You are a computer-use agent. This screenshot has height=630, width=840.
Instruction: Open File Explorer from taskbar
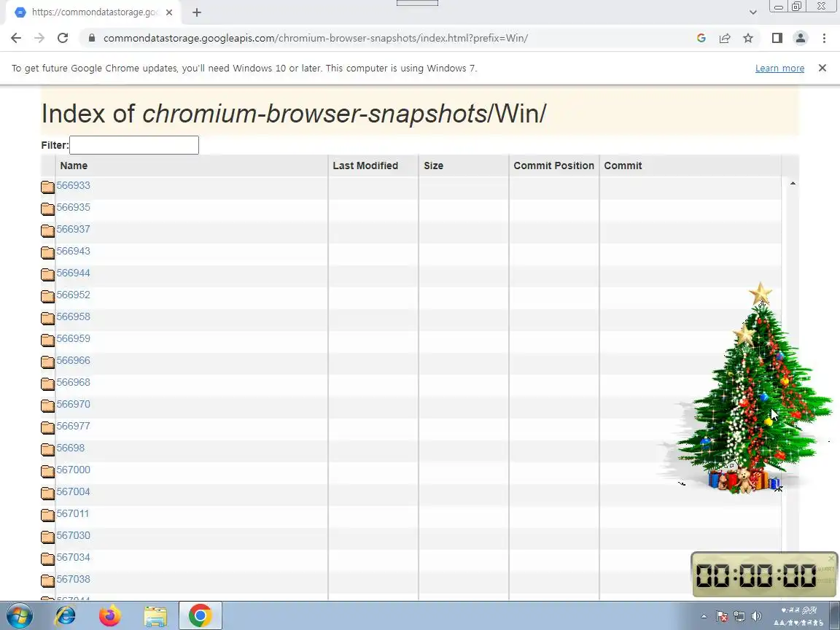[155, 616]
